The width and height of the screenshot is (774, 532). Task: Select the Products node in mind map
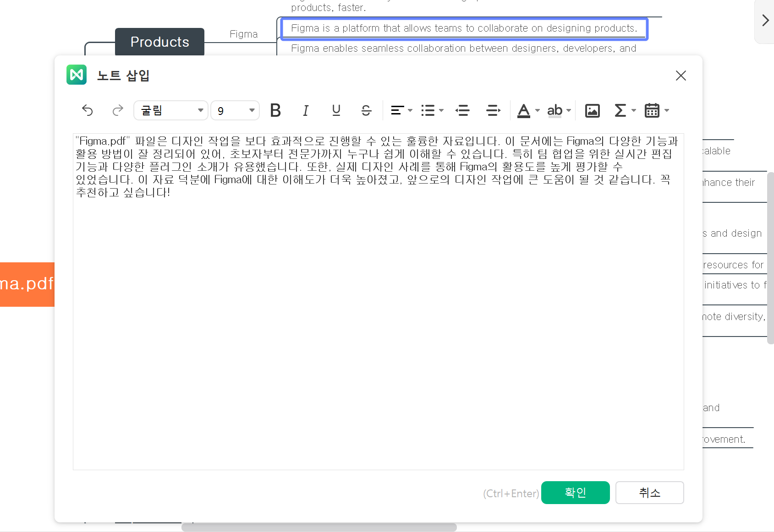tap(159, 42)
